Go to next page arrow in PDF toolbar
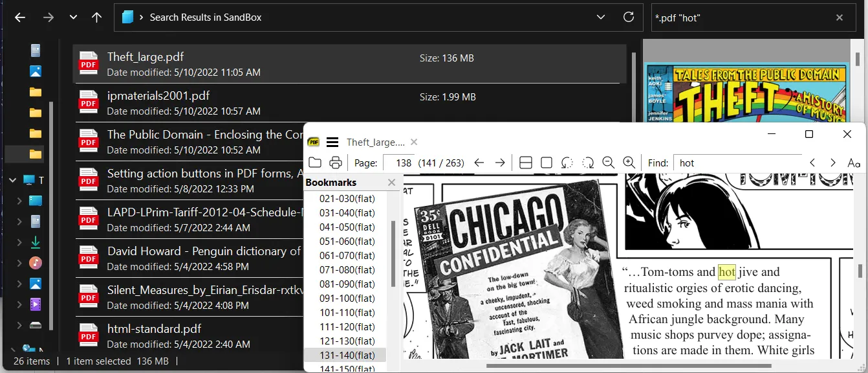Image resolution: width=868 pixels, height=373 pixels. (x=500, y=163)
